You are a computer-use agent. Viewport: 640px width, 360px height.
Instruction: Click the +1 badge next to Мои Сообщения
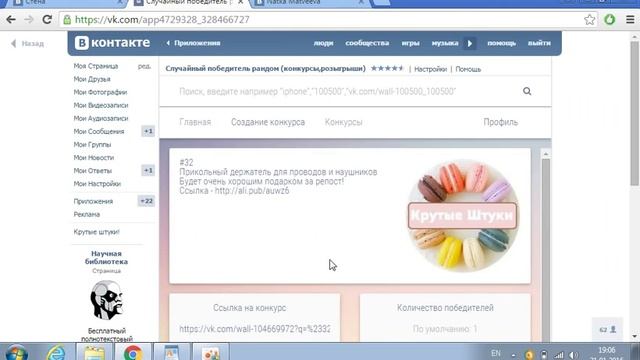click(x=148, y=131)
